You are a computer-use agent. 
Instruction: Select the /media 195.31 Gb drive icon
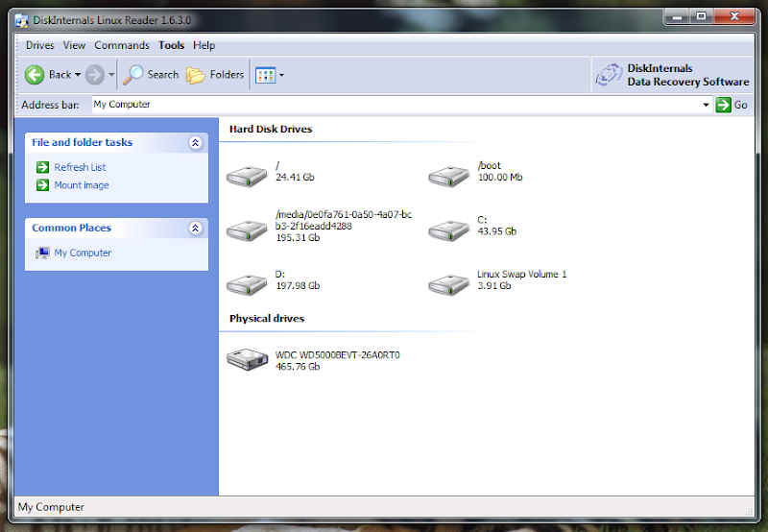pos(247,230)
